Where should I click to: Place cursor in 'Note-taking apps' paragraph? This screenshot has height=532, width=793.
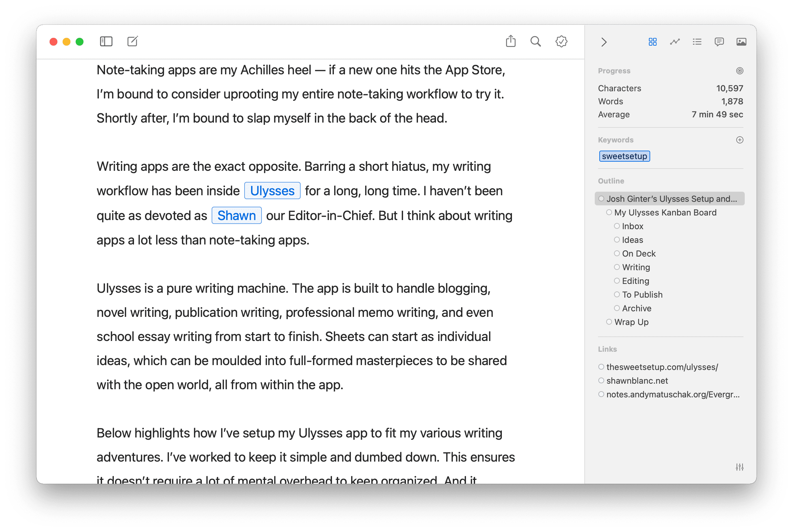click(x=301, y=94)
